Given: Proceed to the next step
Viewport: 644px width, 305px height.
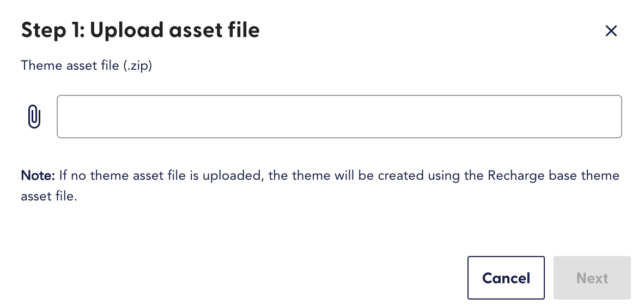Looking at the screenshot, I should point(592,278).
